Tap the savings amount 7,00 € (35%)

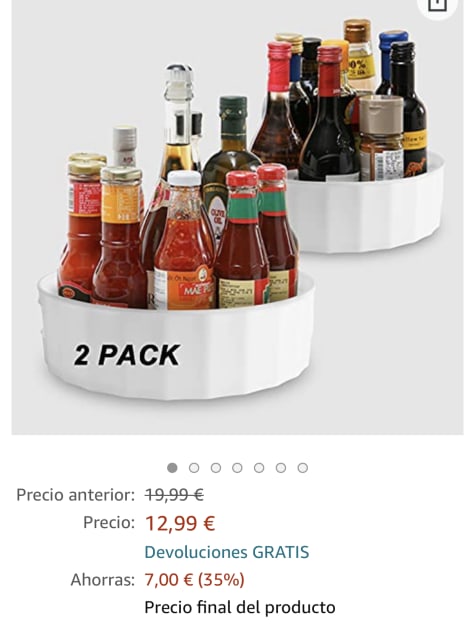pos(194,580)
